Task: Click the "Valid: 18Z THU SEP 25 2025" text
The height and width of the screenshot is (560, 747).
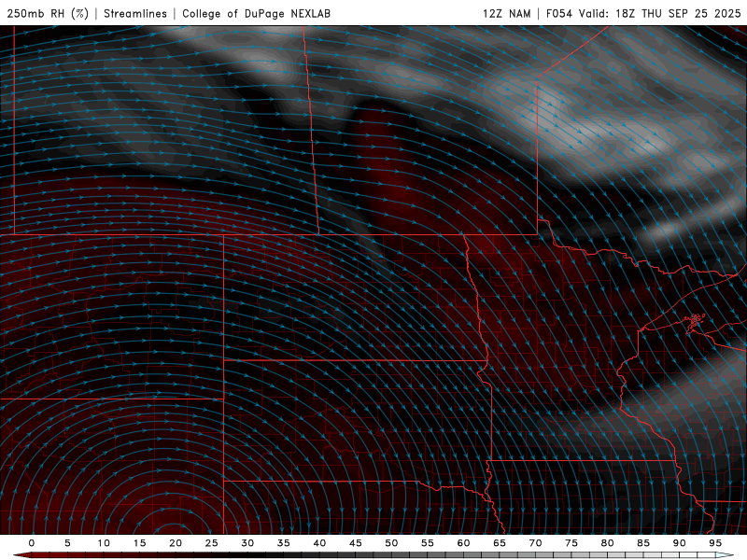Action: click(x=660, y=13)
